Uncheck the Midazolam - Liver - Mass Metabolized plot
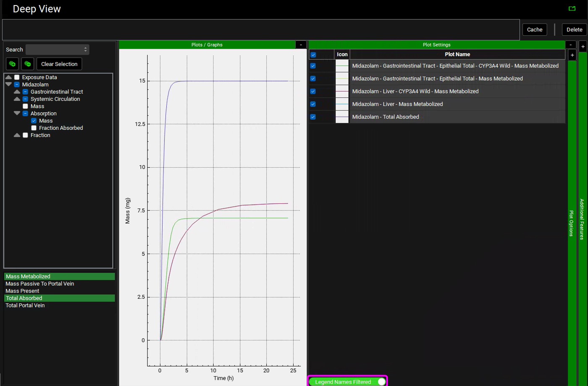 coord(313,104)
